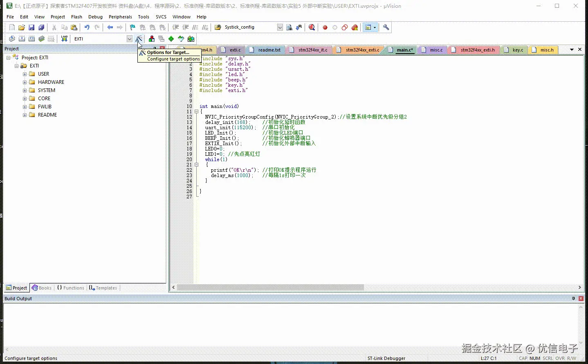Toggle the bookmark flag icon
This screenshot has height=364, width=588.
coord(132,27)
